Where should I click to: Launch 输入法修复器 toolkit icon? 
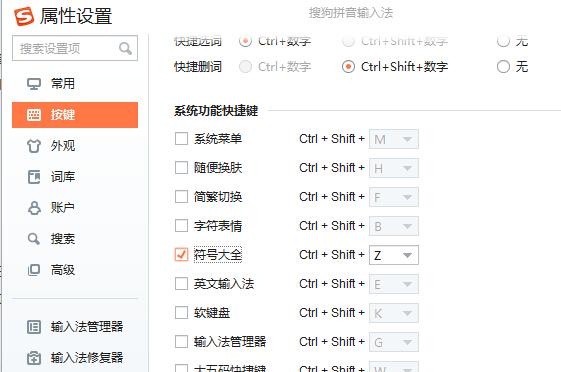click(34, 358)
